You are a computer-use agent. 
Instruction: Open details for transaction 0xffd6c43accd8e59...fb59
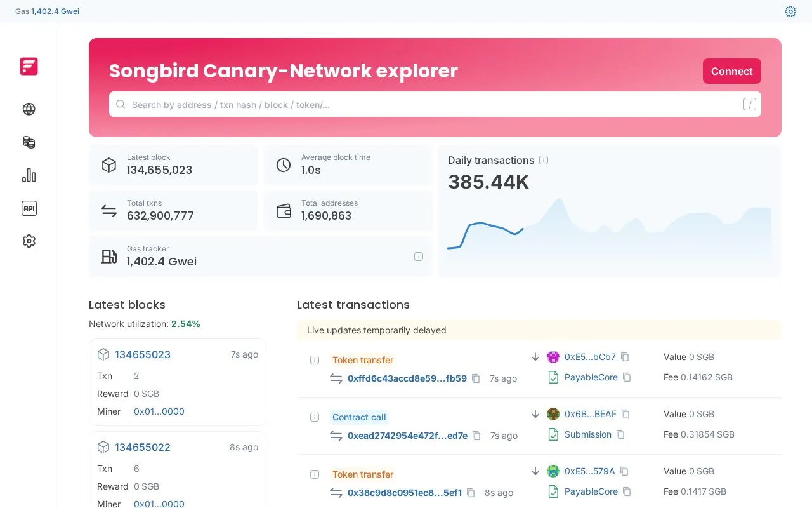(x=314, y=360)
